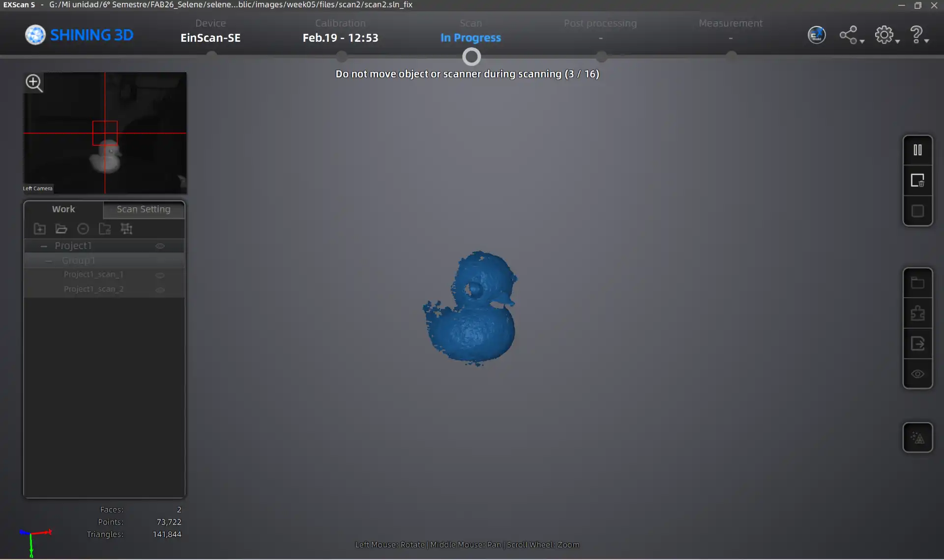Click the align/transform icon in Work toolbar
This screenshot has width=944, height=560.
126,228
